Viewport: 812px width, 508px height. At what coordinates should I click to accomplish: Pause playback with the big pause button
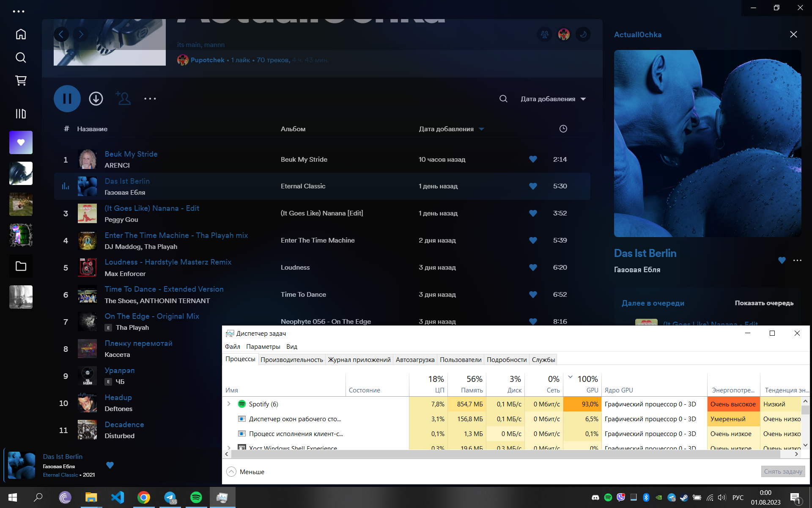[67, 98]
